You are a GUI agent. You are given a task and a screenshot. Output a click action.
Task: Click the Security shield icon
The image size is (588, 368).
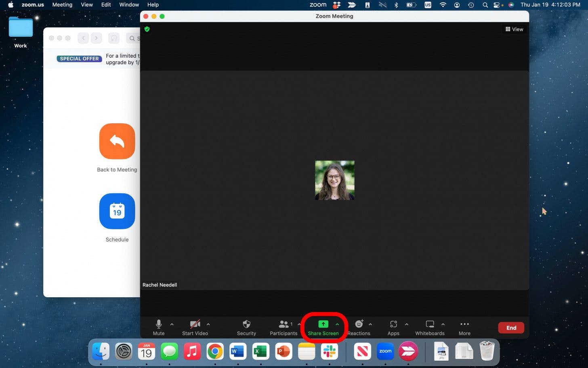click(x=246, y=324)
